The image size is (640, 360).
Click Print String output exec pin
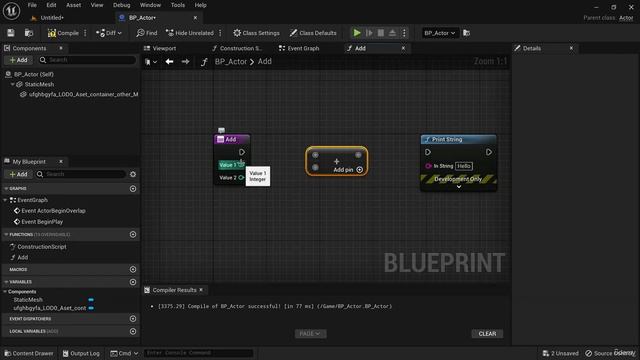489,152
